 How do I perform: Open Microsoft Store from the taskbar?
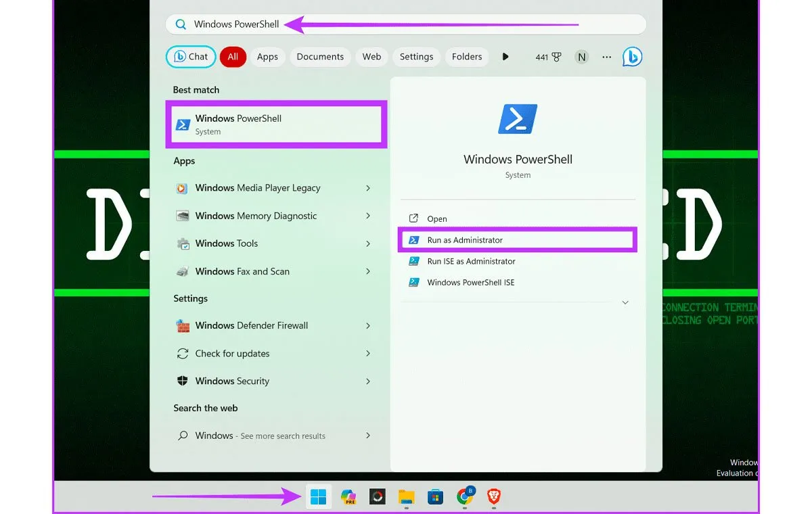(435, 498)
